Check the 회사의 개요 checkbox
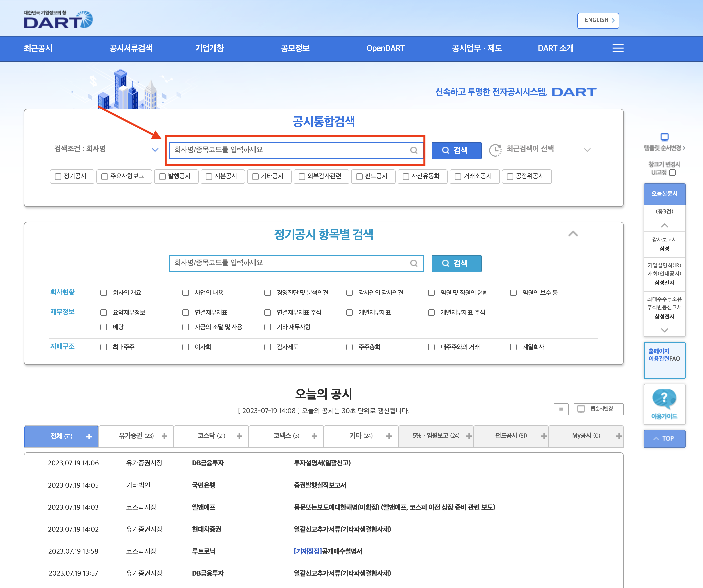The height and width of the screenshot is (588, 703). 104,293
